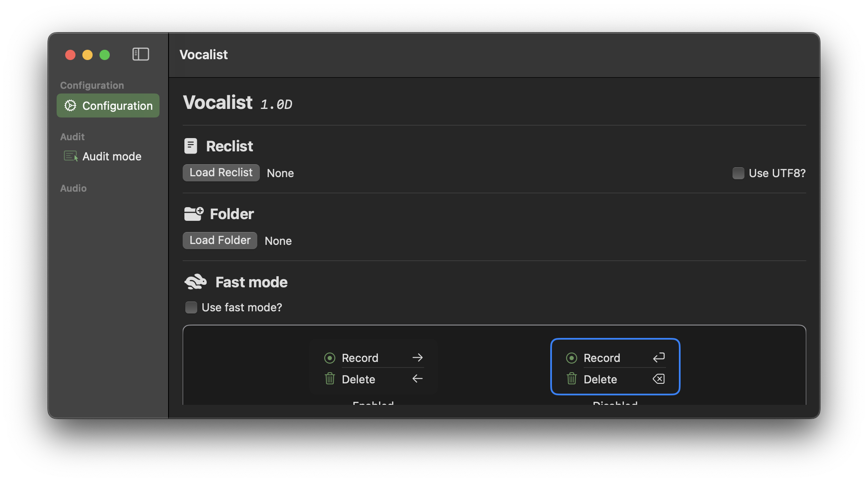868x482 pixels.
Task: Select the highlighted Disabled shortcuts preview box
Action: point(615,367)
